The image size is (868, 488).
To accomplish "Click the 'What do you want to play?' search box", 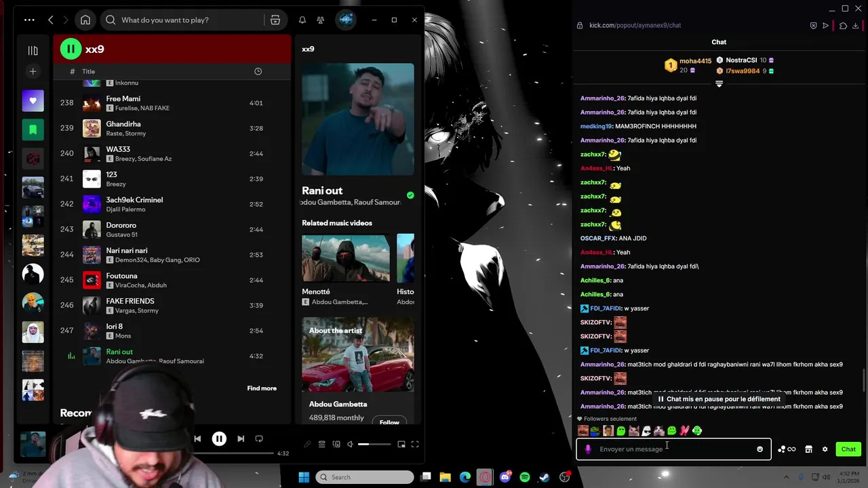I will [182, 20].
